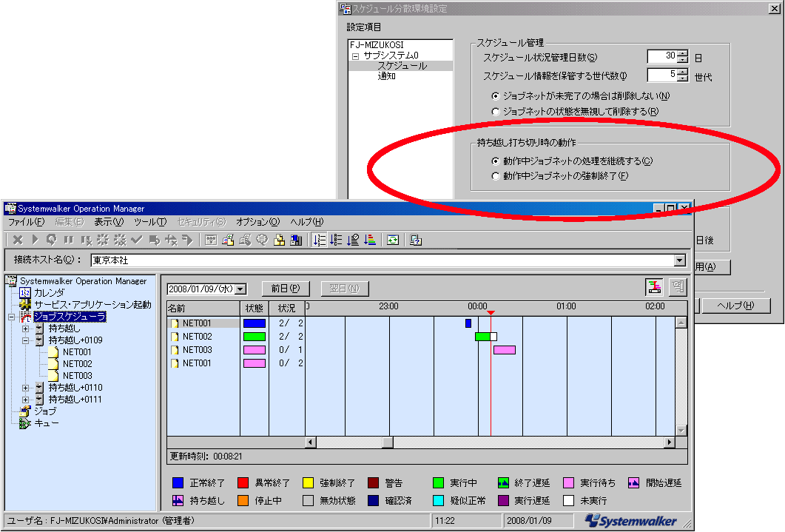Select ジョブネットが未完了の場合は削除しない option
Viewport: 785px width, 532px height.
[x=496, y=96]
